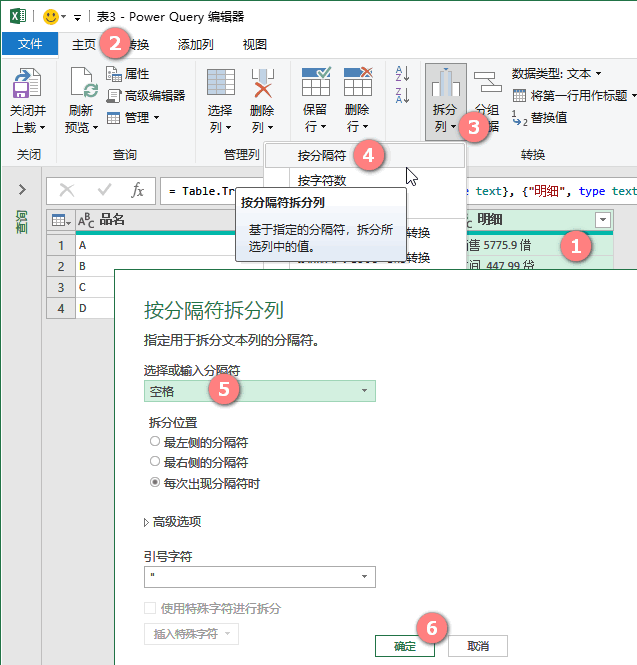Select 最左侧的分隔符 radio option
Viewport: 637px width, 665px height.
pyautogui.click(x=155, y=441)
